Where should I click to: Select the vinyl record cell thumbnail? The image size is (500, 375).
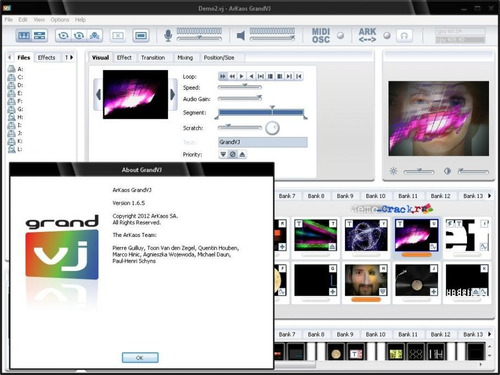pyautogui.click(x=416, y=280)
